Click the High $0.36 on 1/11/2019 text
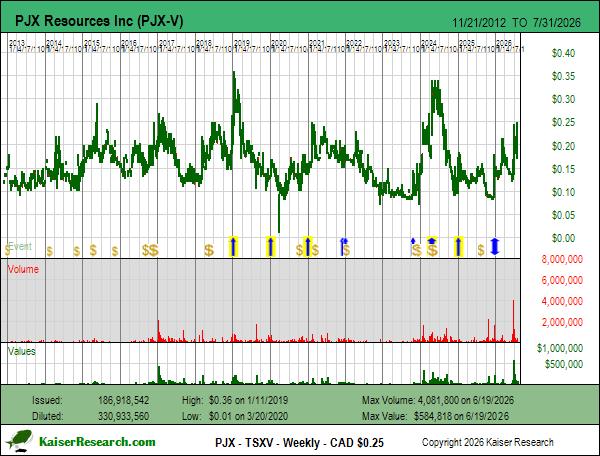Viewport: 600px width, 456px height. coord(235,400)
